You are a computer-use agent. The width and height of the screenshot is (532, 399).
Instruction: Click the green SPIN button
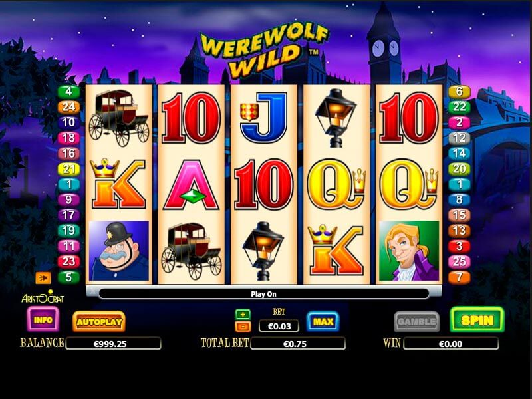pos(477,320)
